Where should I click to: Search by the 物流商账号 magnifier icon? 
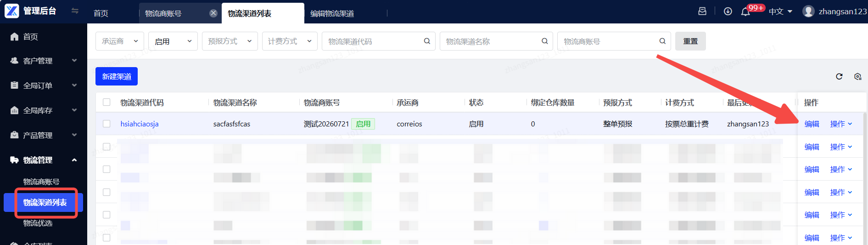point(662,41)
